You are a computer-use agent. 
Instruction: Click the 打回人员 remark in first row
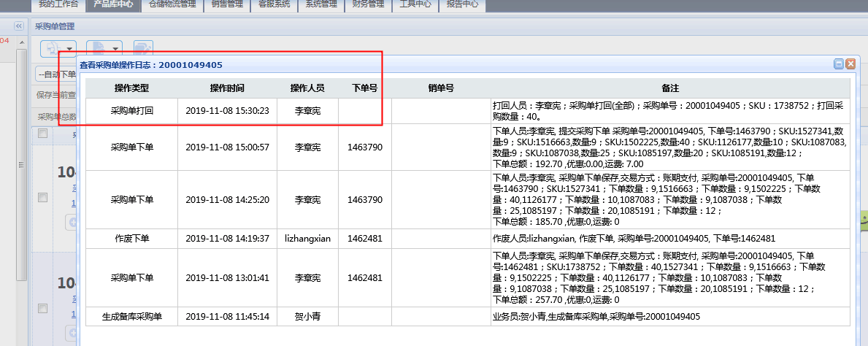pos(670,111)
